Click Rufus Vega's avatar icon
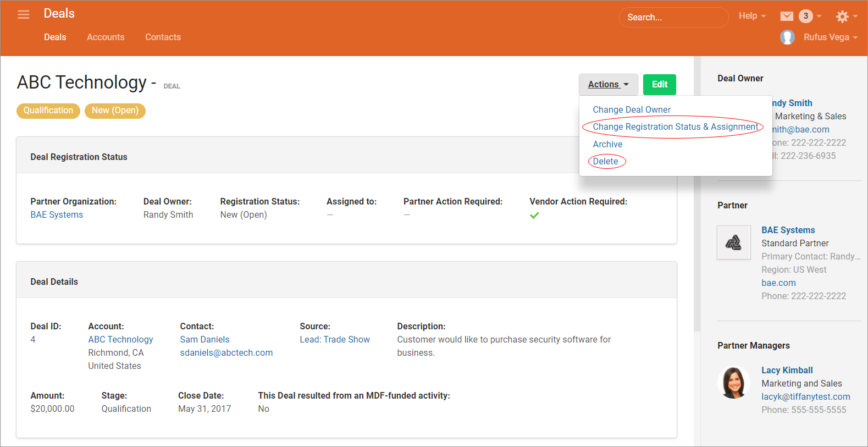868x447 pixels. click(787, 37)
